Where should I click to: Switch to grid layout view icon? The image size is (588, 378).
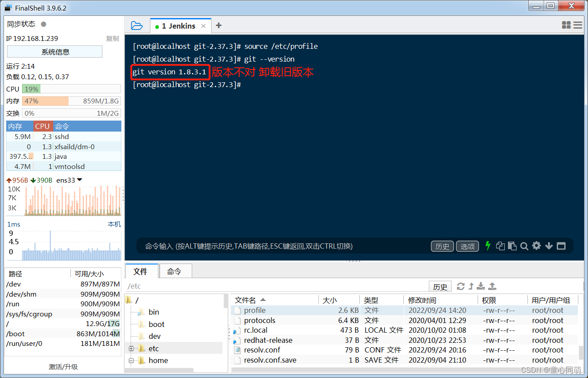click(x=566, y=26)
